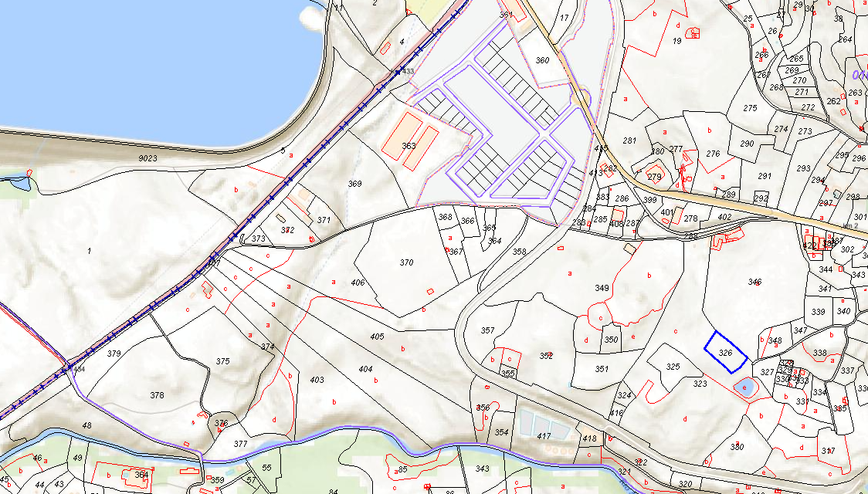Image resolution: width=868 pixels, height=494 pixels.
Task: Select parcel 276 in the upper right
Action: tap(713, 154)
